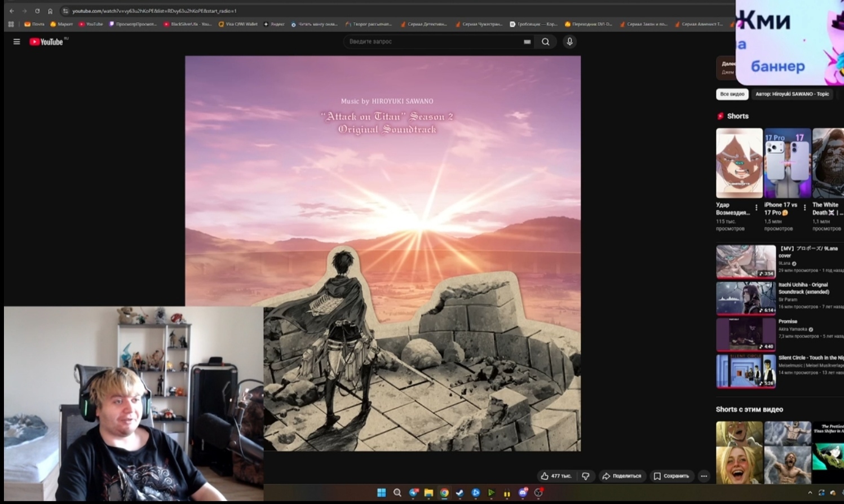This screenshot has height=504, width=844.
Task: Open Windows taskbar search
Action: (397, 493)
